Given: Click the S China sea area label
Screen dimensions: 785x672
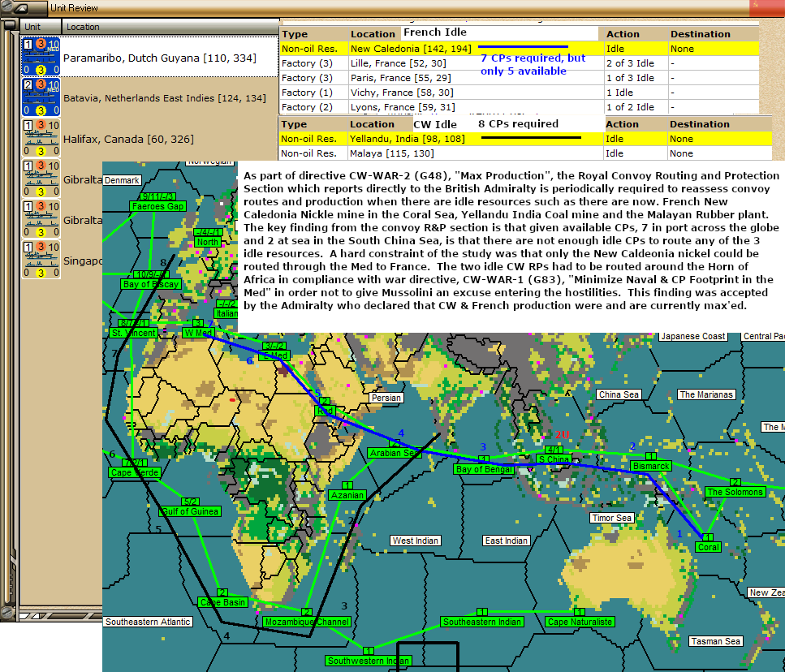Looking at the screenshot, I should 554,459.
